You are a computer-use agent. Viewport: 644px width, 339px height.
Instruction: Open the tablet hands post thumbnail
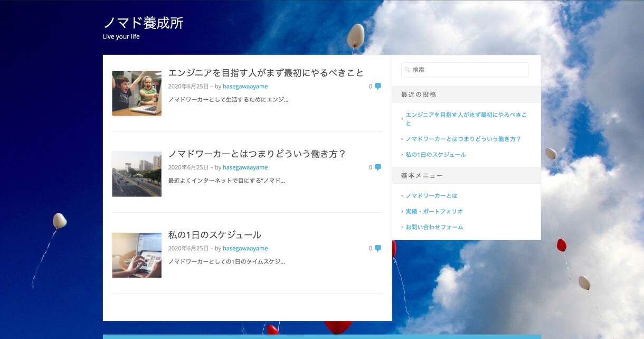click(x=137, y=255)
